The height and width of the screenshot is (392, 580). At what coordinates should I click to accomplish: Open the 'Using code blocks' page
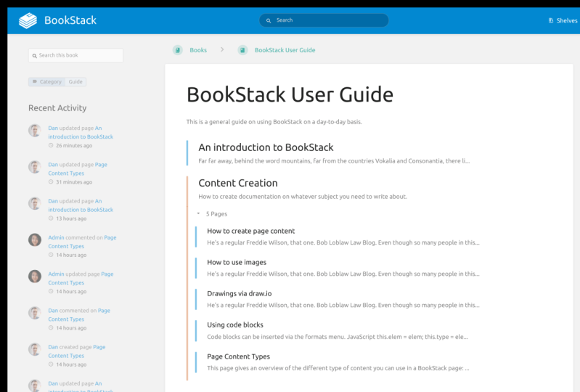(x=235, y=325)
